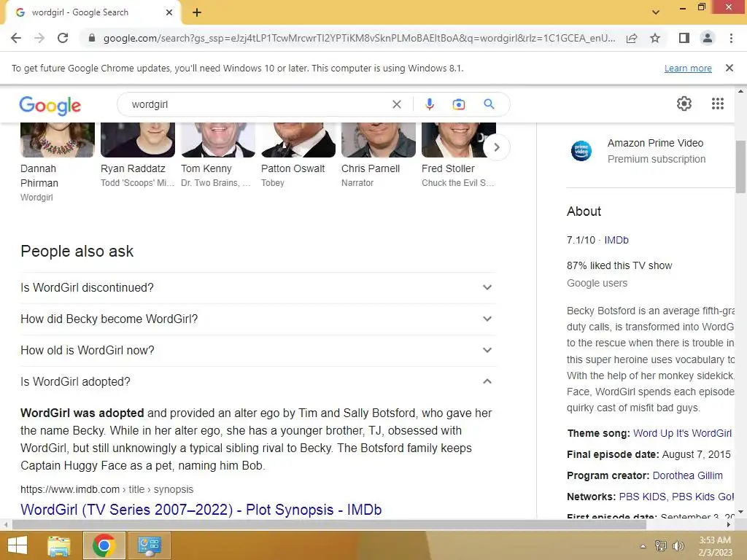Start search by voice
The height and width of the screenshot is (560, 747).
[x=429, y=104]
